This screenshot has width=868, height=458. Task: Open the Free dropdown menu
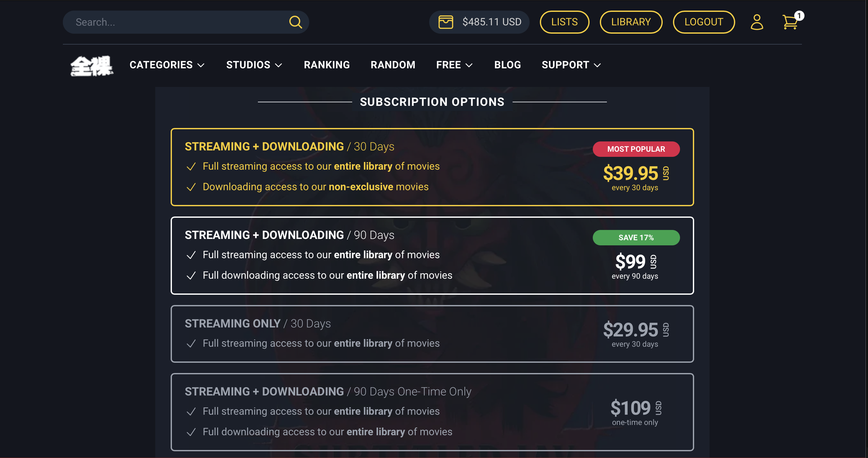pyautogui.click(x=454, y=65)
